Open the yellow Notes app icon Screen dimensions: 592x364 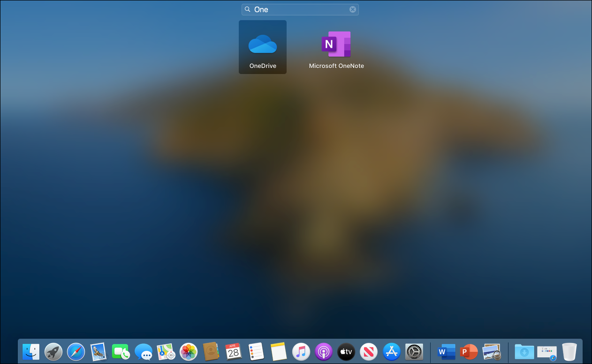click(279, 351)
